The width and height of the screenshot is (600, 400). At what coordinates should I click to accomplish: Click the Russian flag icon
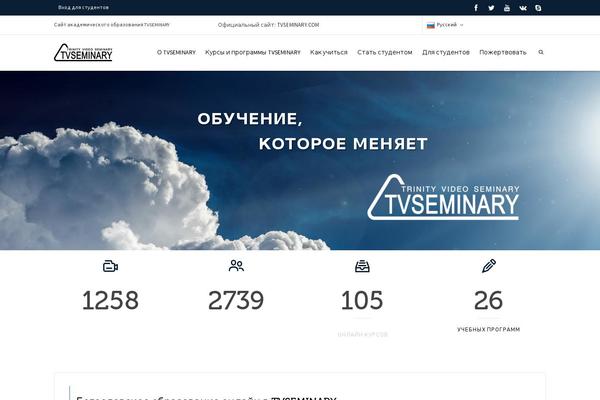(x=430, y=25)
